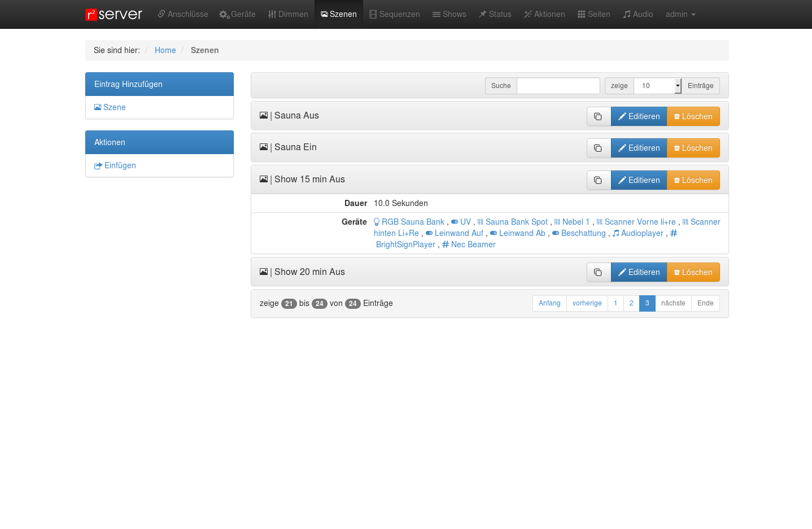
Task: Click the copy icon for Sauna Aus
Action: pyautogui.click(x=598, y=116)
